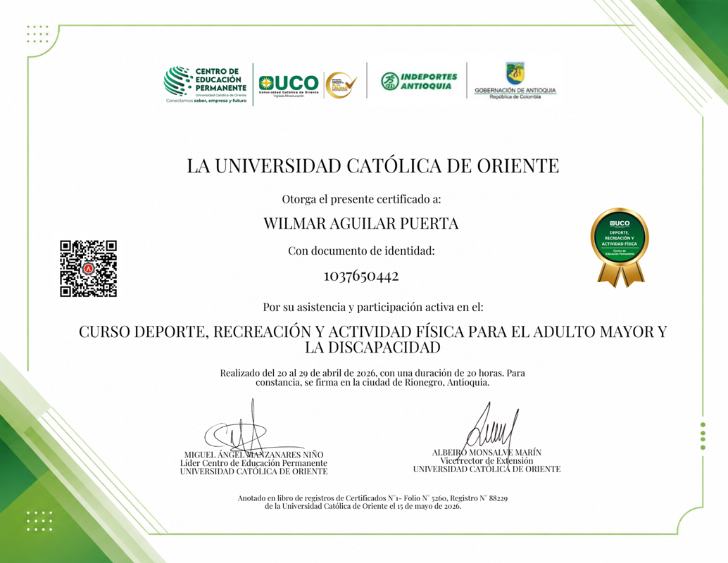Click the Centro de Educación Permanente logo

[x=205, y=84]
